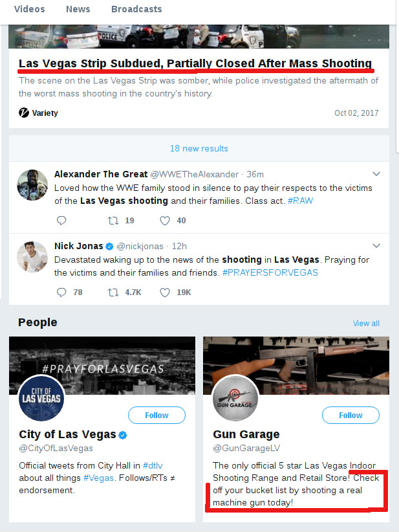
Task: View all People results
Action: pyautogui.click(x=366, y=324)
